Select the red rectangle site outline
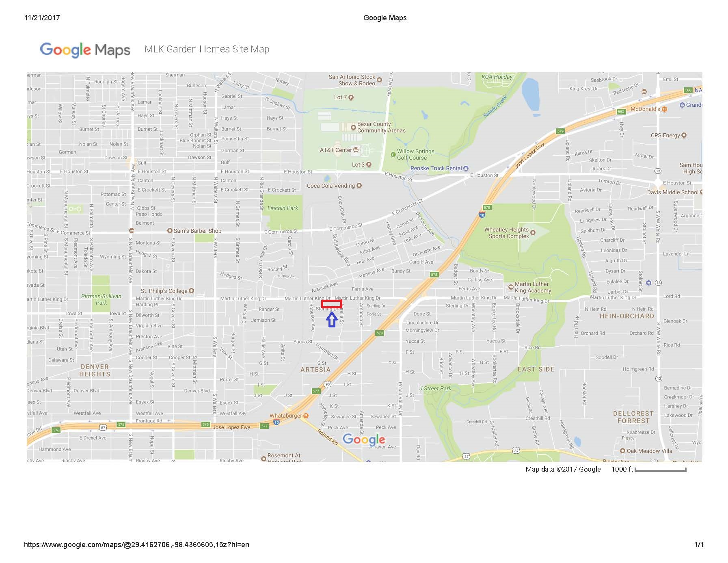This screenshot has width=728, height=563. (331, 304)
